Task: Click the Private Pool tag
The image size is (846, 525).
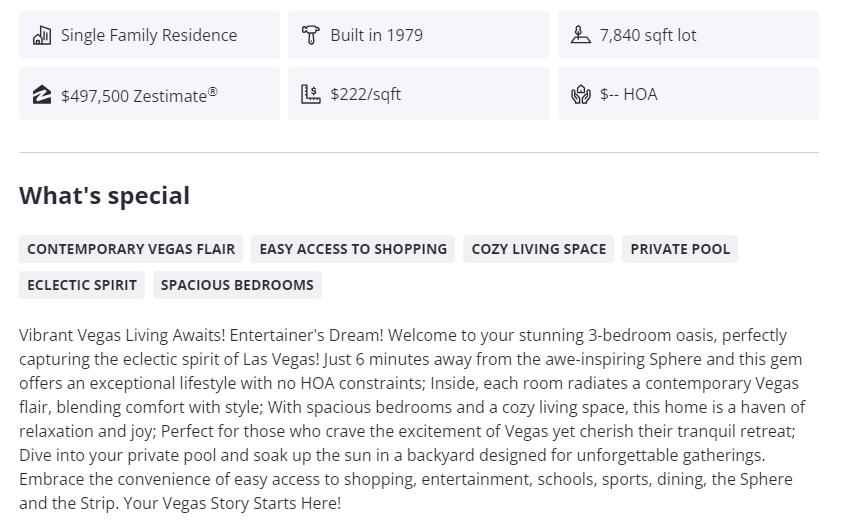Action: 680,249
